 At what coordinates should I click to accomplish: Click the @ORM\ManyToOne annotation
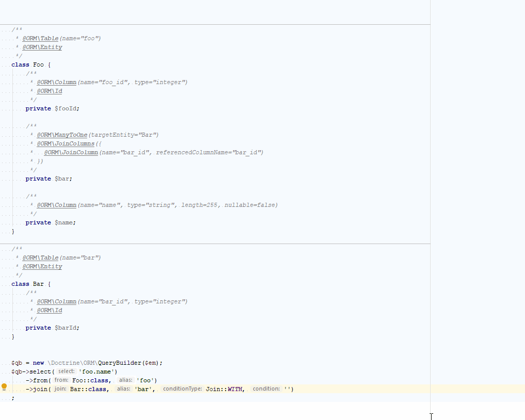(62, 135)
